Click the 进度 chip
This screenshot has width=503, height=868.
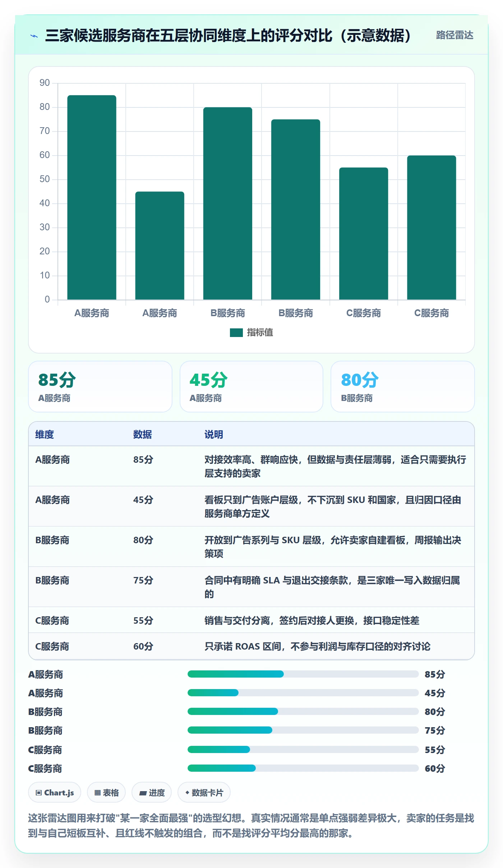pos(152,793)
